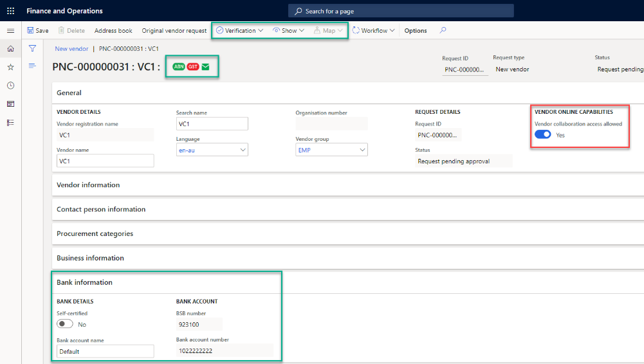Image resolution: width=644 pixels, height=364 pixels.
Task: Open Workspaces icon in sidebar
Action: 11,104
